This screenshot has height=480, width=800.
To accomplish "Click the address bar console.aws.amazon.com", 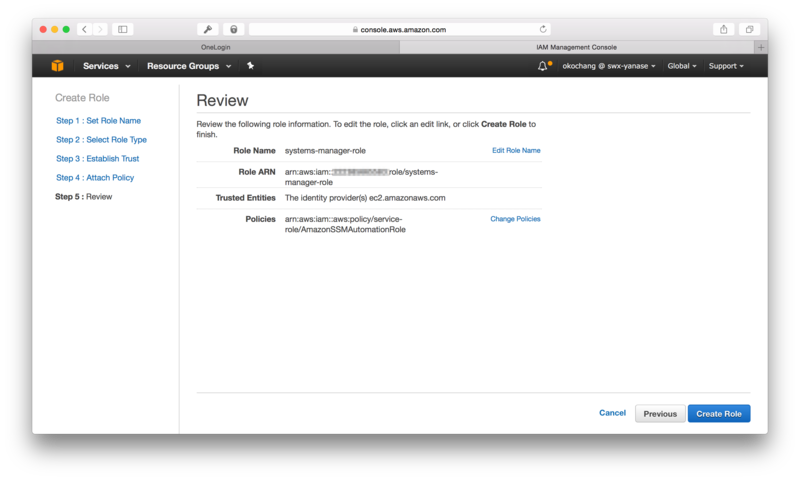I will (399, 30).
